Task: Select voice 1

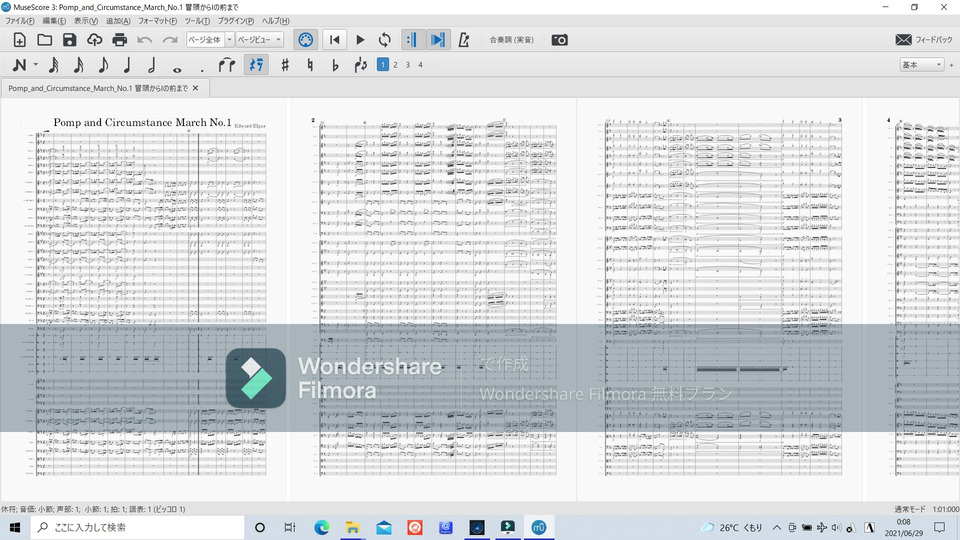Action: point(383,64)
